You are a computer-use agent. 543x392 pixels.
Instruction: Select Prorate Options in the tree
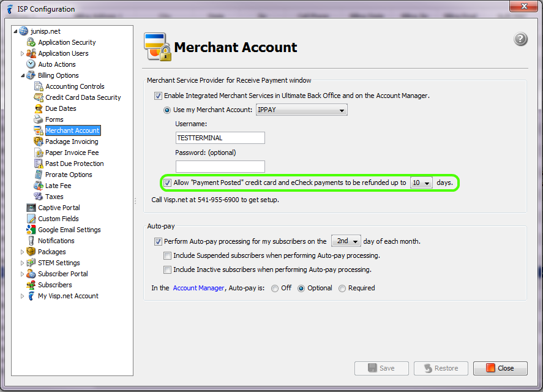69,175
